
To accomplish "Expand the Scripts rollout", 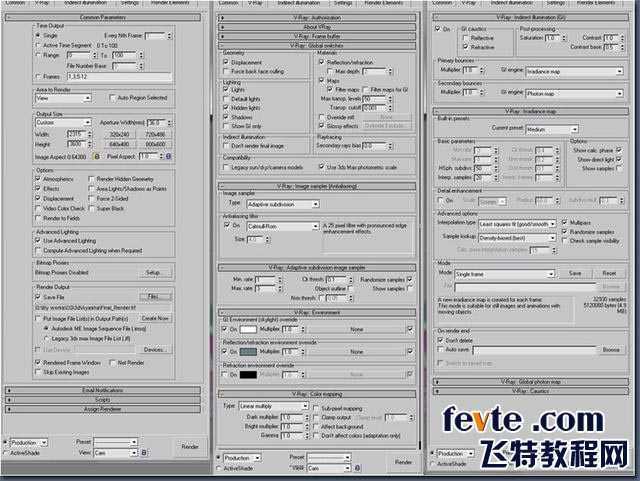I will [x=102, y=399].
